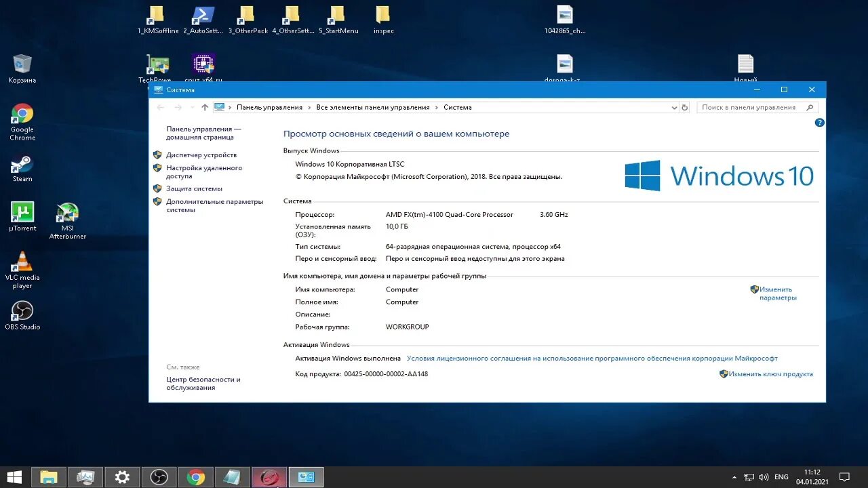Refresh the Control Panel address bar
Image resolution: width=868 pixels, height=488 pixels.
pyautogui.click(x=685, y=107)
